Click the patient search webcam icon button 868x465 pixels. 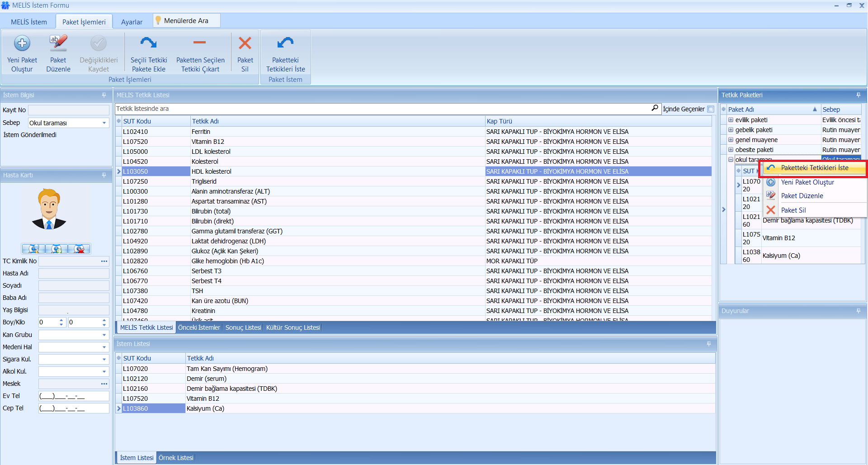[33, 249]
